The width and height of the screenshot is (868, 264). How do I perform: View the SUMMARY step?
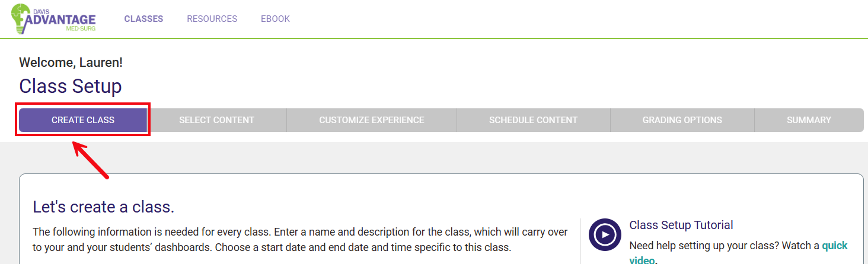click(x=809, y=120)
